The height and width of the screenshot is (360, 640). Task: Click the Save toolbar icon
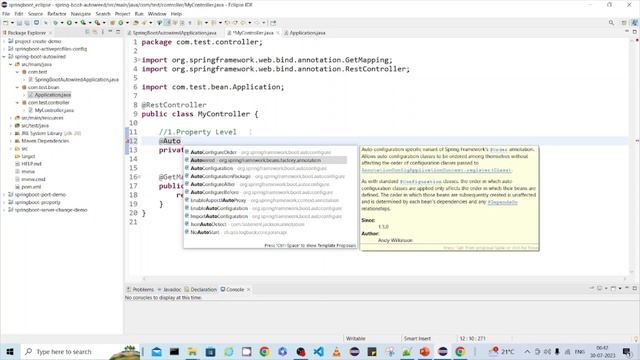(x=19, y=23)
